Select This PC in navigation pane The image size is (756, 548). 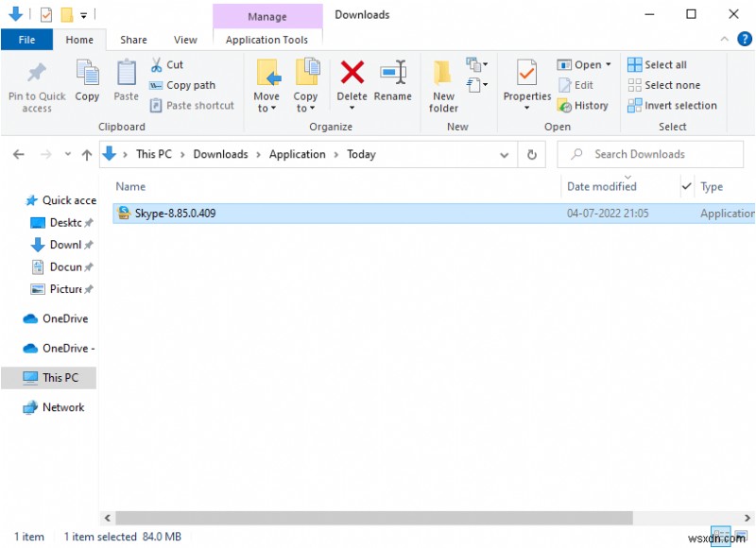pyautogui.click(x=49, y=377)
